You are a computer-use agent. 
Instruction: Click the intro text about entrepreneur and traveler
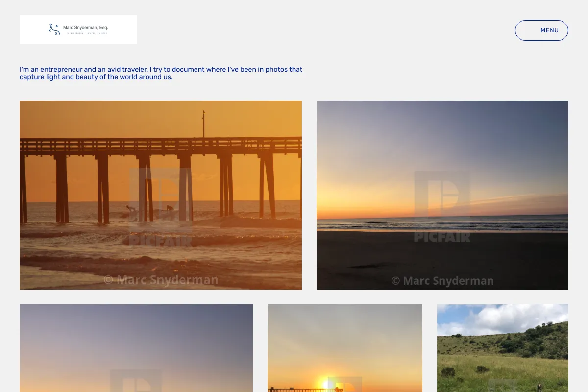pos(161,73)
